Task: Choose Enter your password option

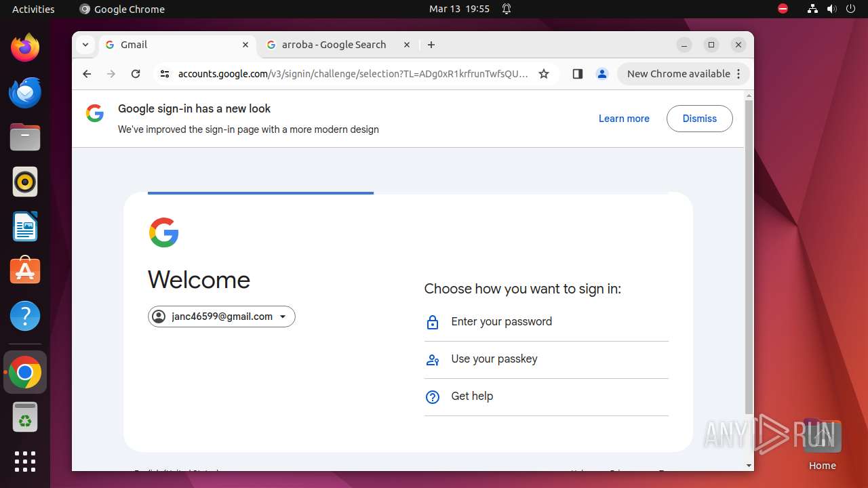Action: [x=546, y=322]
